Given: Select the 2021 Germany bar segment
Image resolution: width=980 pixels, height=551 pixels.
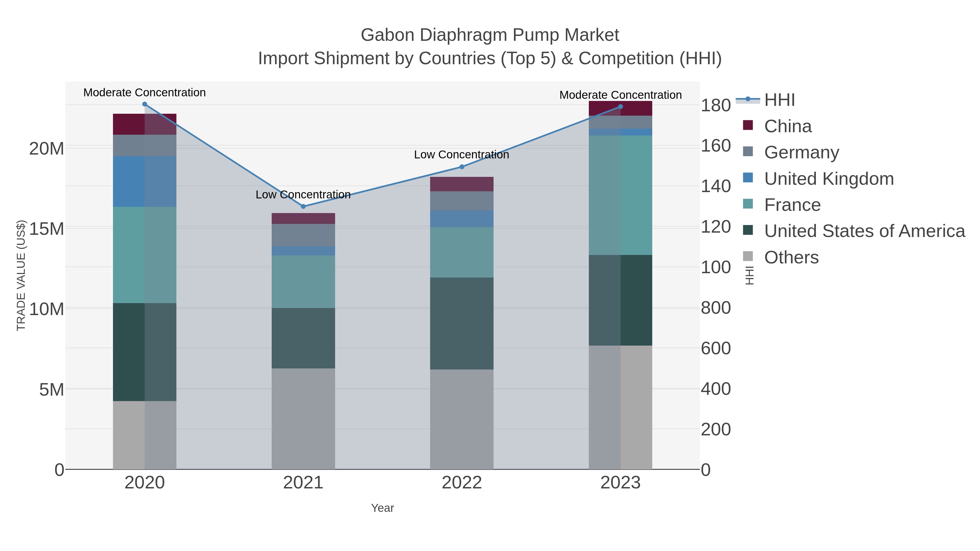Looking at the screenshot, I should 303,235.
